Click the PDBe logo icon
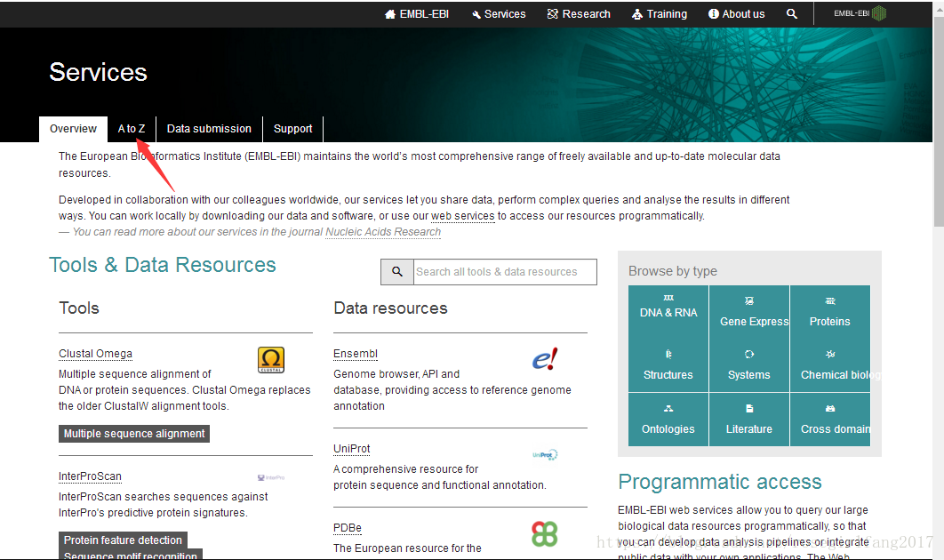This screenshot has width=944, height=560. click(545, 534)
